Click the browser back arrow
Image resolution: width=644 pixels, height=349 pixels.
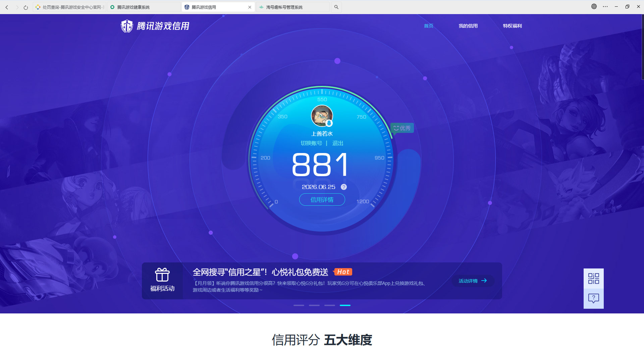(7, 7)
